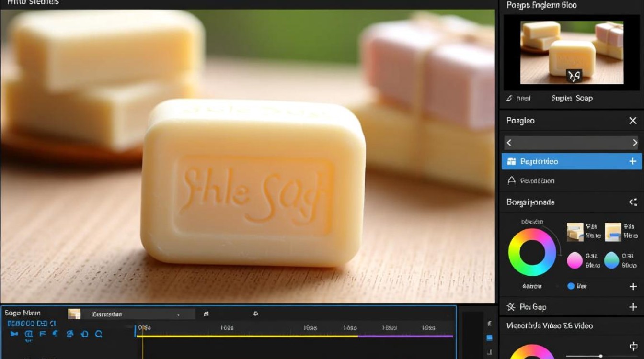
Task: Click the plus icon on the Pci Gap row
Action: click(x=633, y=307)
